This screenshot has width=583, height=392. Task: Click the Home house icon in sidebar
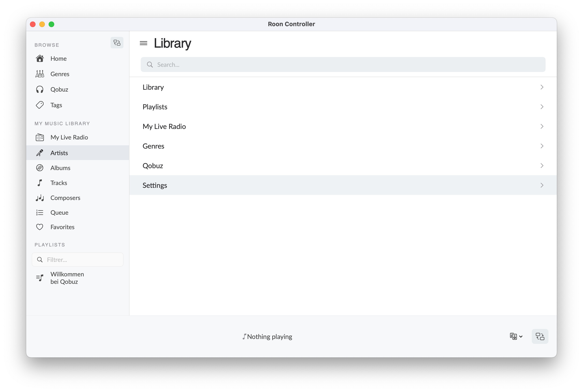(40, 58)
